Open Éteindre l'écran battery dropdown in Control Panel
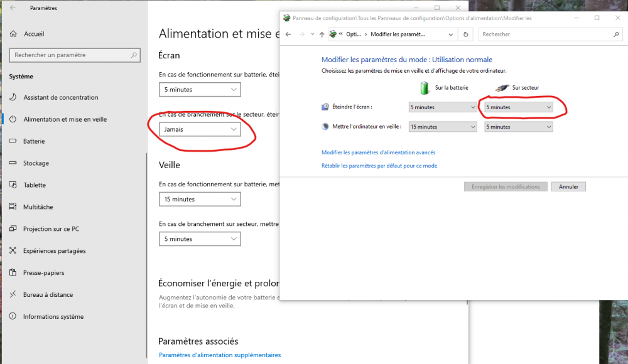Viewport: 628px width, 364px height. pyautogui.click(x=443, y=107)
